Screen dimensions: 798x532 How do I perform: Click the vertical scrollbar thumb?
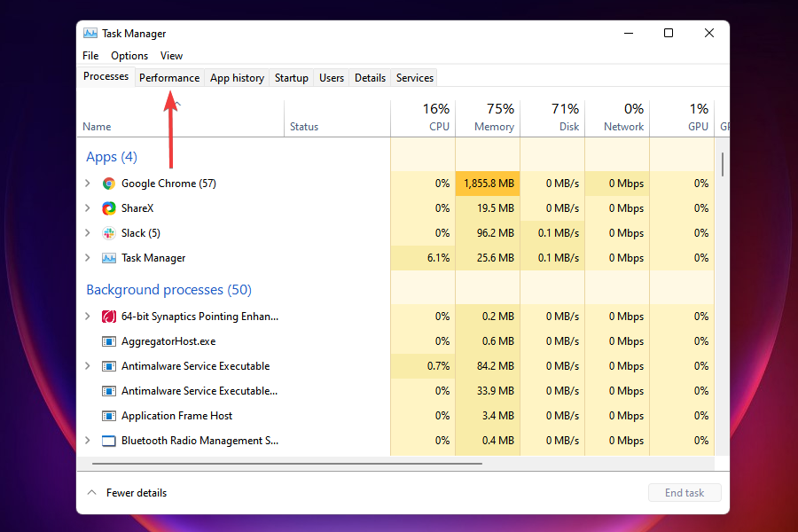click(722, 164)
